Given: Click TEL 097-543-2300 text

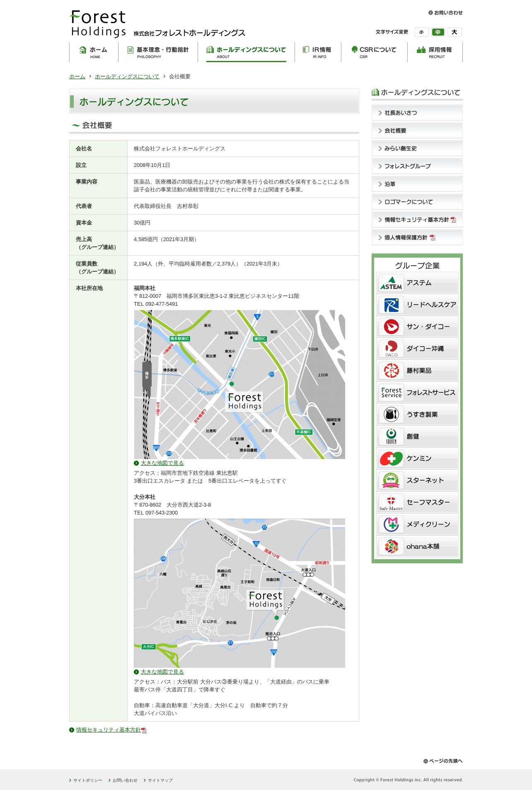Looking at the screenshot, I should (156, 513).
